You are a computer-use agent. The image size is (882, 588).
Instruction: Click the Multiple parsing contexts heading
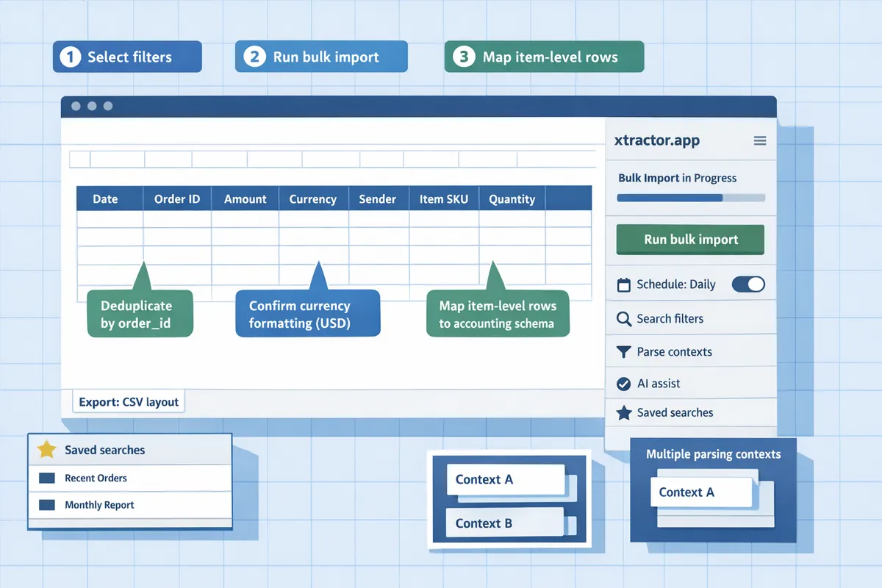point(713,454)
